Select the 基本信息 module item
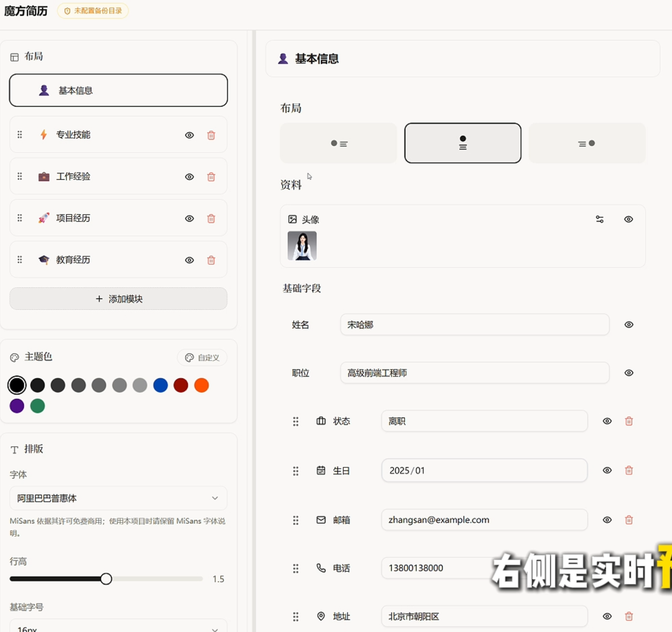Image resolution: width=672 pixels, height=632 pixels. pyautogui.click(x=118, y=90)
